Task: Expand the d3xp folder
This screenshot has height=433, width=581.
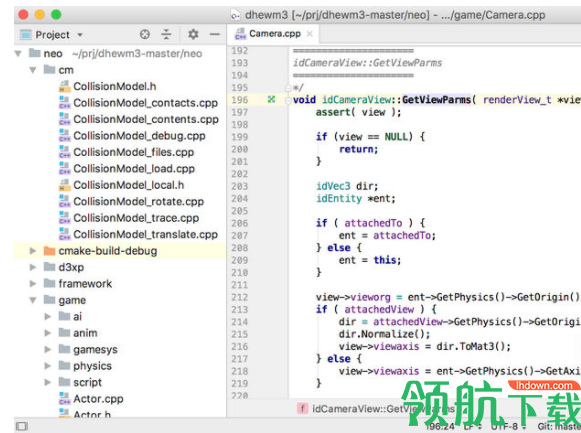Action: click(x=33, y=267)
